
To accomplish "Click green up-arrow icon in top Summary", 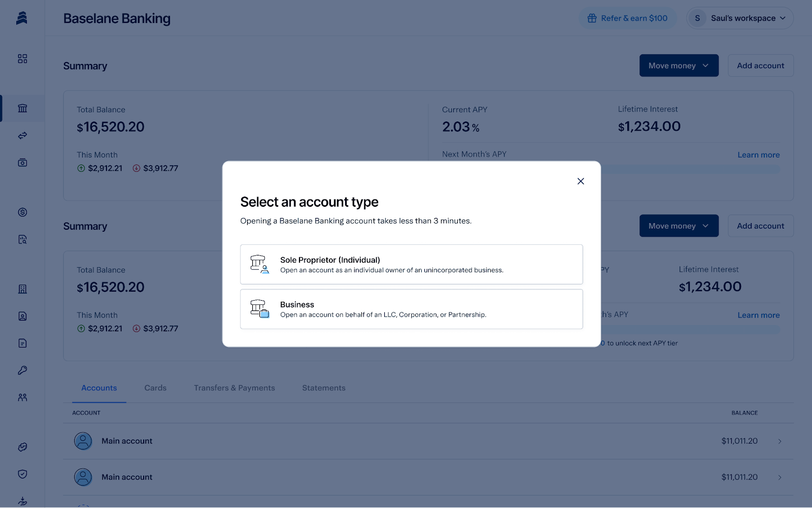I will pyautogui.click(x=81, y=168).
